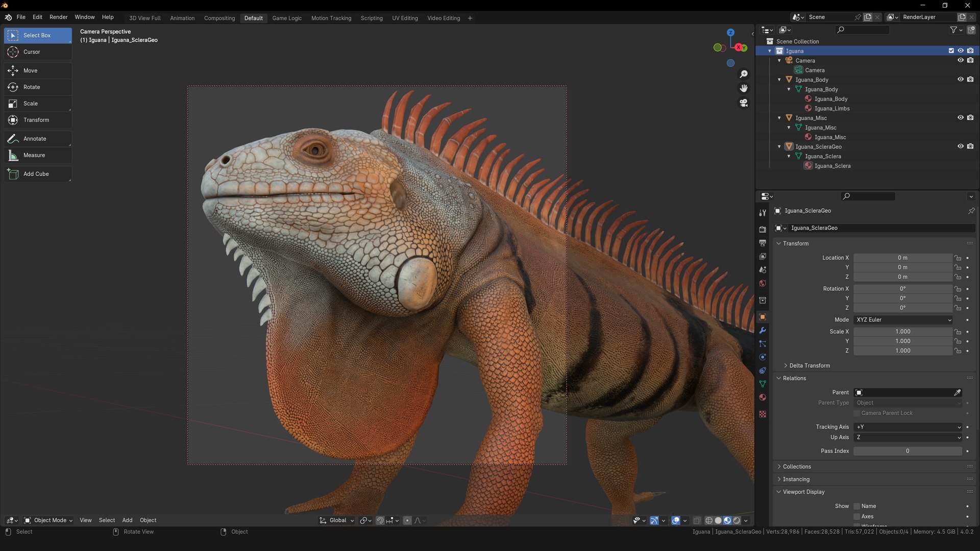Viewport: 980px width, 551px height.
Task: Open the Material properties tab
Action: pyautogui.click(x=763, y=397)
